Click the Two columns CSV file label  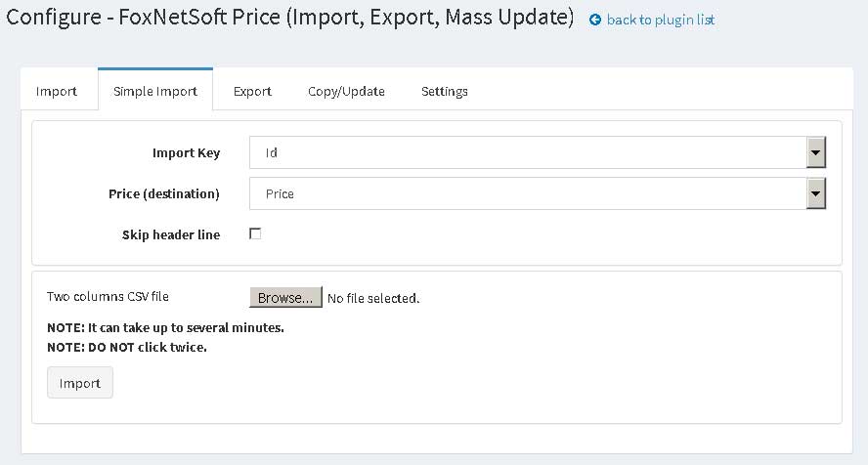click(108, 296)
